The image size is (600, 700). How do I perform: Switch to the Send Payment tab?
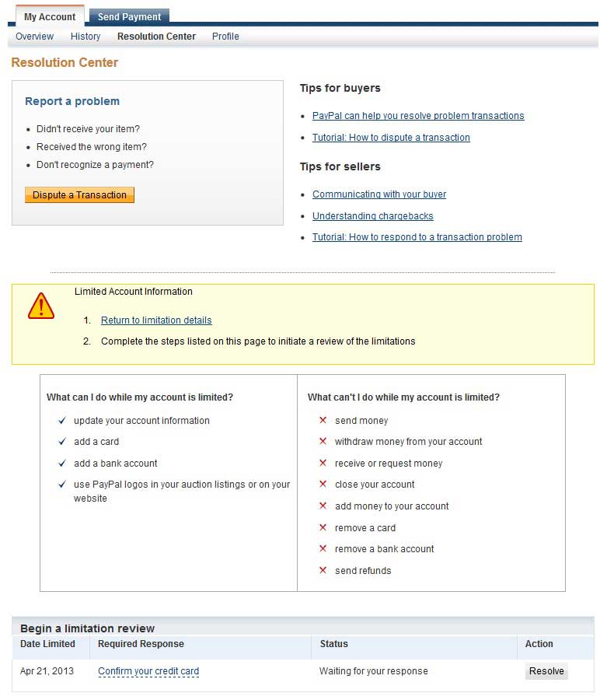(129, 16)
